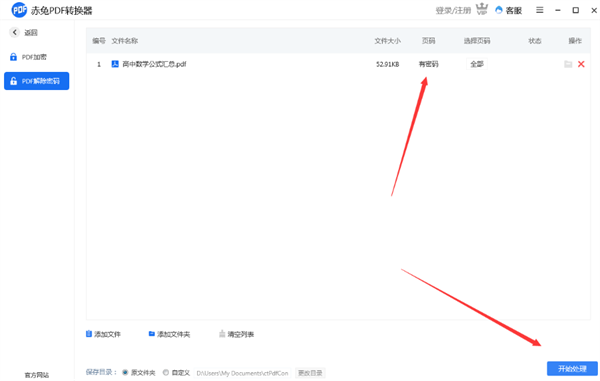Select file name 高中数学公式汇总.pdf
Viewport: 600px width, 381px height.
[154, 64]
